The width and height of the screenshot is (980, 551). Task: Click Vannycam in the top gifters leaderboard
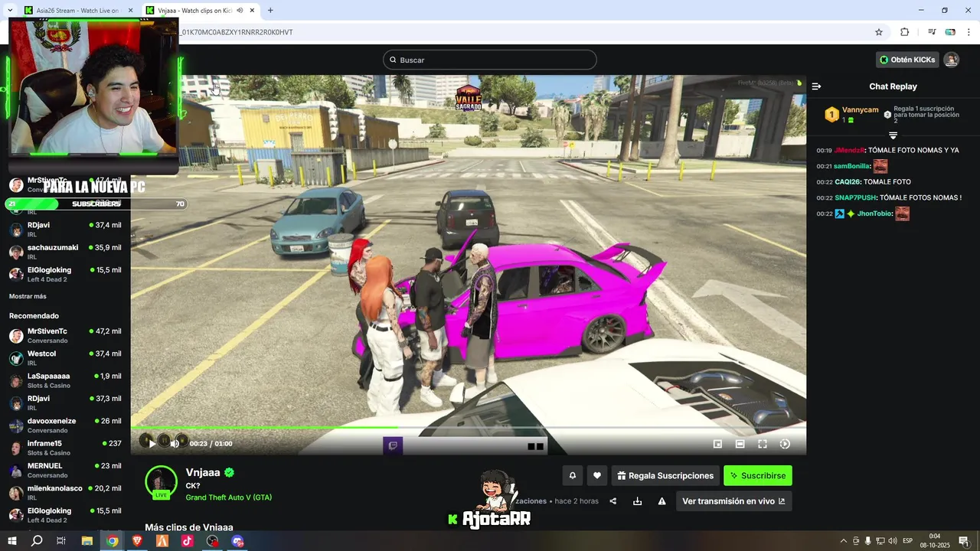click(x=861, y=109)
